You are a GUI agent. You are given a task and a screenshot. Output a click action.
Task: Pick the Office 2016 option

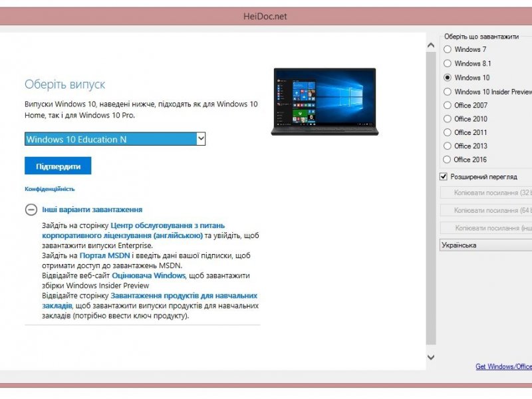447,160
